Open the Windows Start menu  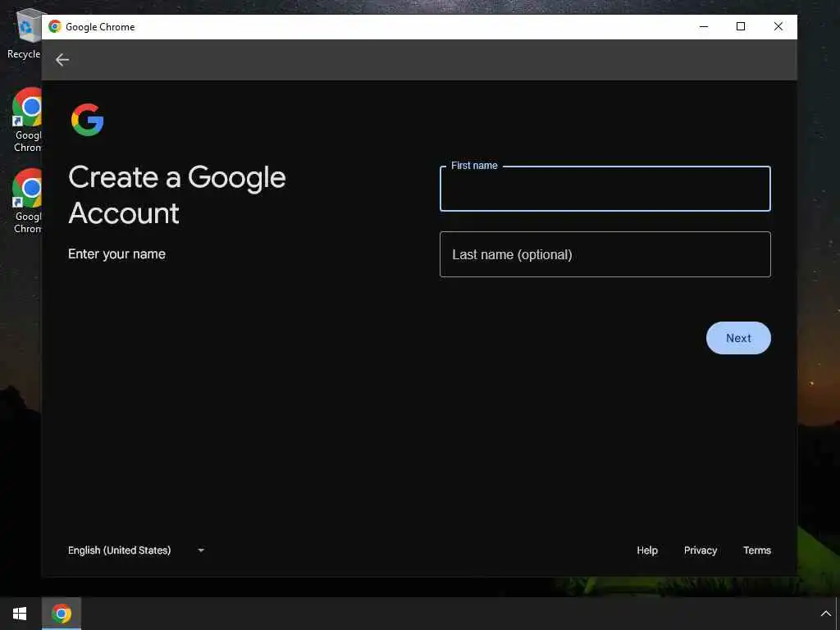click(x=20, y=614)
